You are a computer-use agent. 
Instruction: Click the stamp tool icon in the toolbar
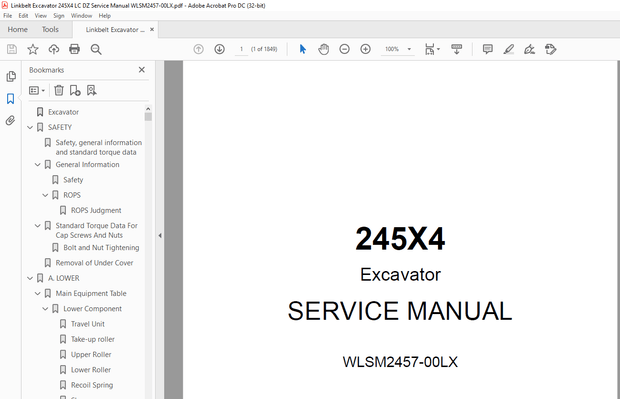point(550,49)
